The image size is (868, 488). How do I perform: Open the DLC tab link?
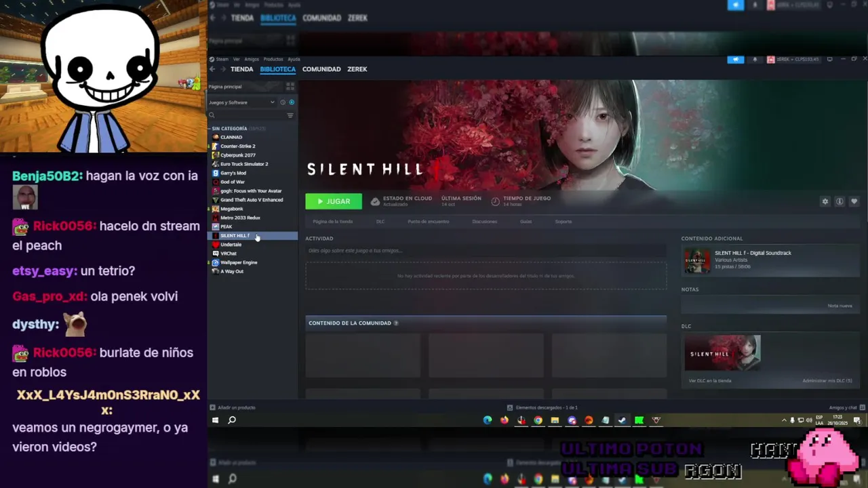[x=380, y=222]
